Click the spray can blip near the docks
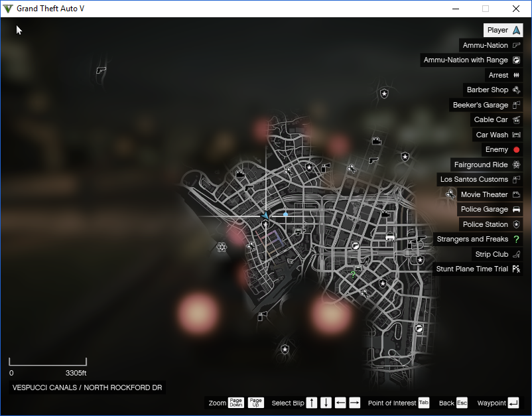Image resolution: width=532 pixels, height=416 pixels. click(262, 316)
